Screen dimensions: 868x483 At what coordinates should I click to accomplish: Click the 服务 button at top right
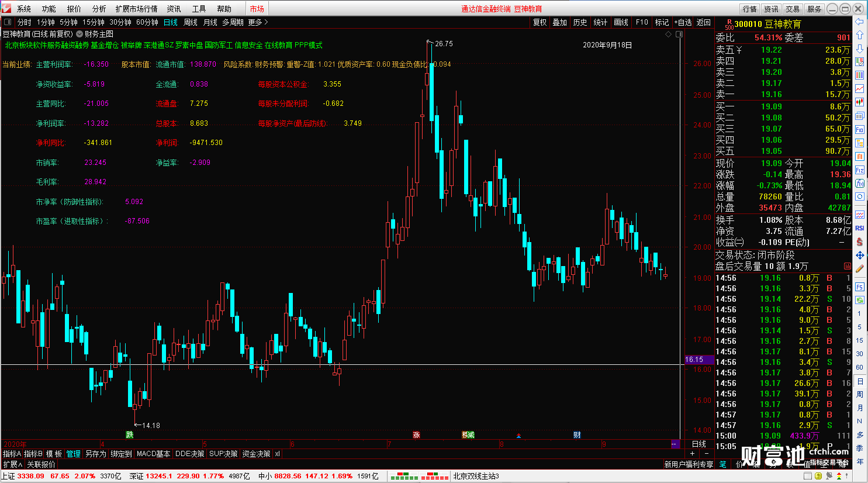coord(814,9)
